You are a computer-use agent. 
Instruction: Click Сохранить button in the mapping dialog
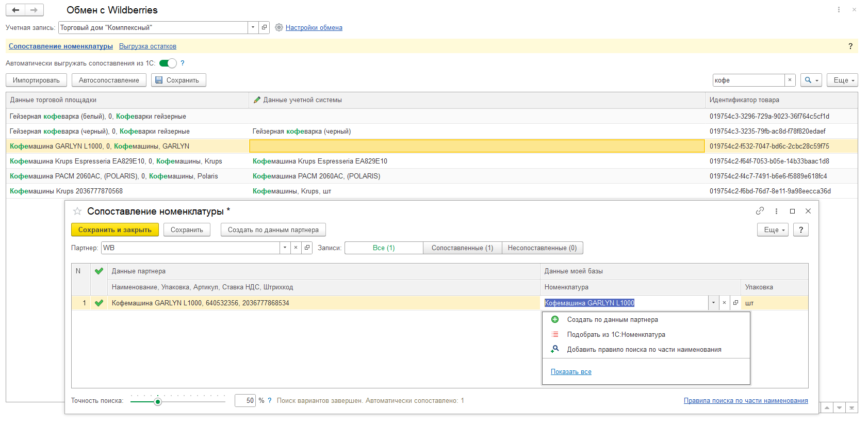tap(187, 230)
